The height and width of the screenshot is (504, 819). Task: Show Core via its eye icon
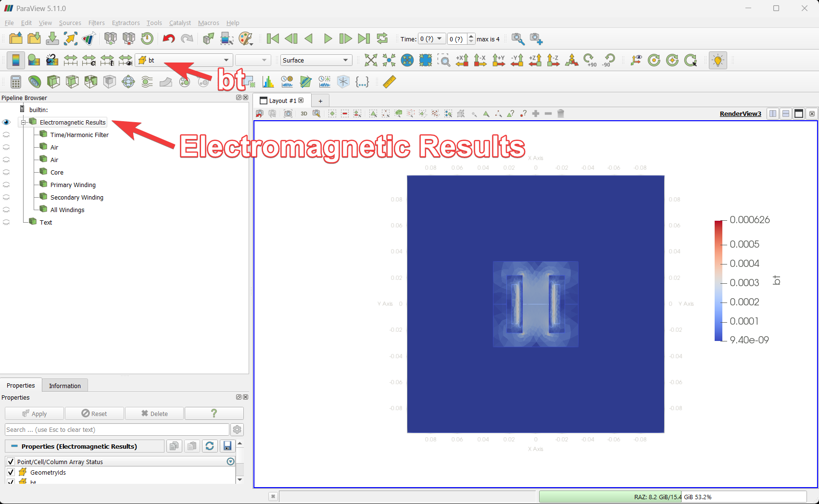[x=6, y=172]
